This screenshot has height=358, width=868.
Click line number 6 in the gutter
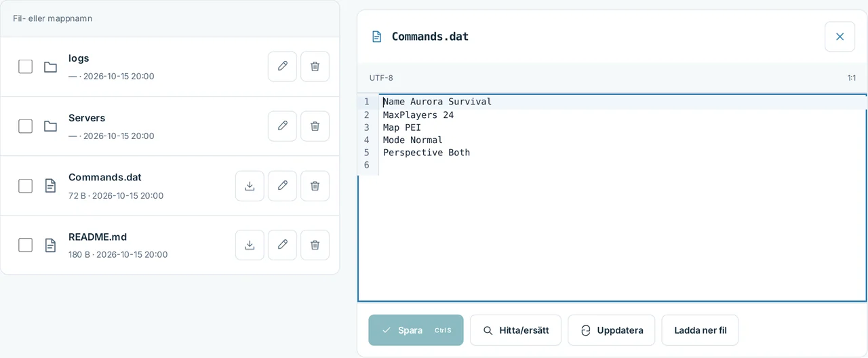[367, 165]
